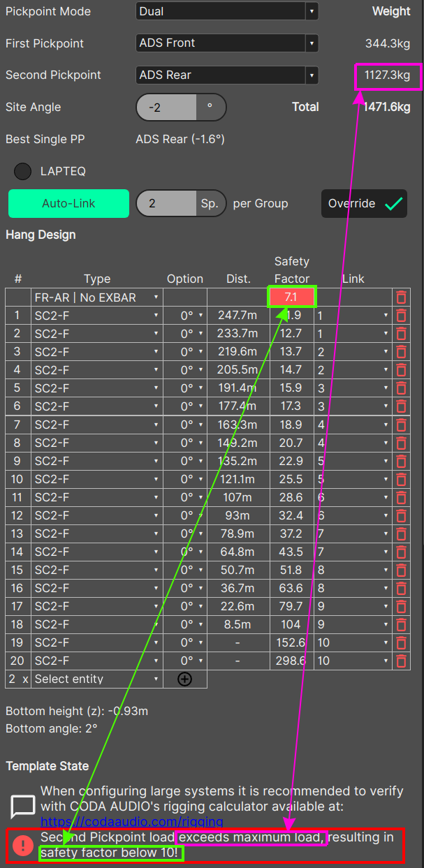This screenshot has height=868, width=424.
Task: Toggle the LAPTEQ radio option
Action: coord(23,171)
